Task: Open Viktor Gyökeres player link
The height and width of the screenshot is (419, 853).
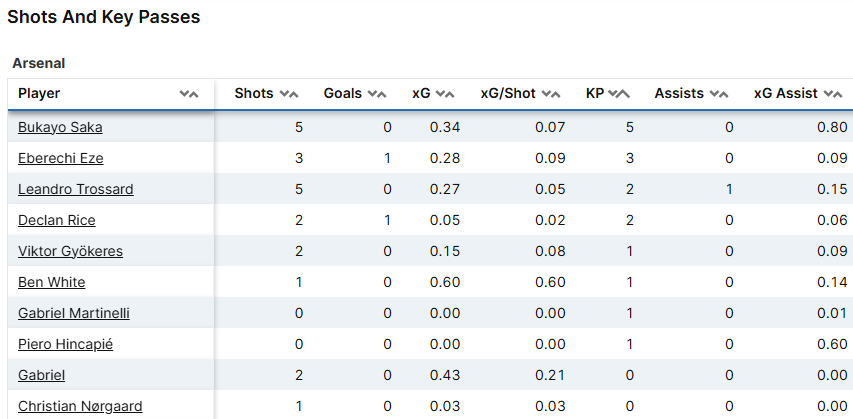Action: tap(70, 251)
